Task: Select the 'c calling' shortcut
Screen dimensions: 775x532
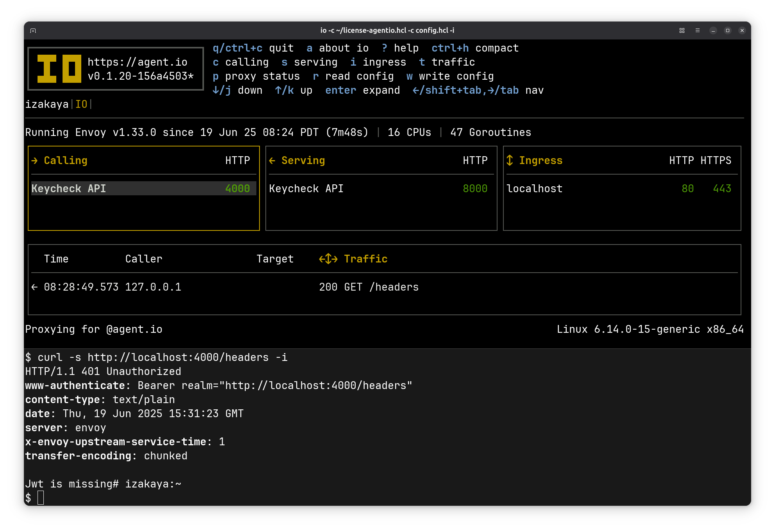Action: (241, 62)
